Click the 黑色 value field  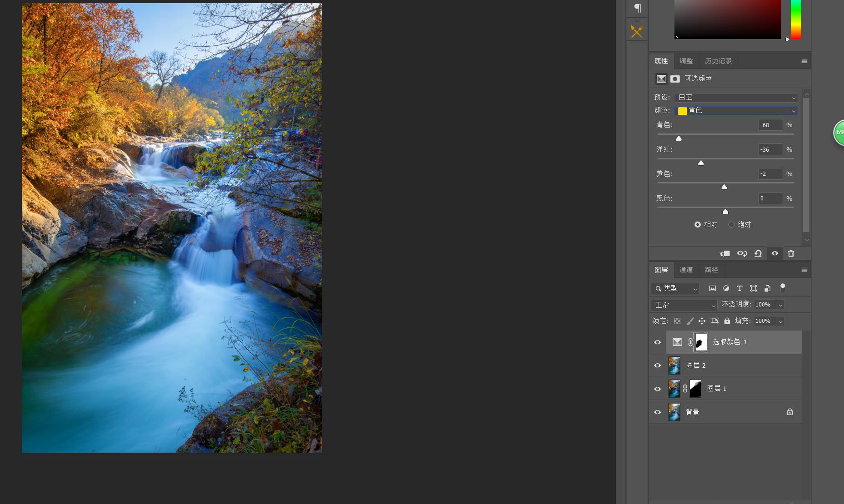tap(771, 198)
